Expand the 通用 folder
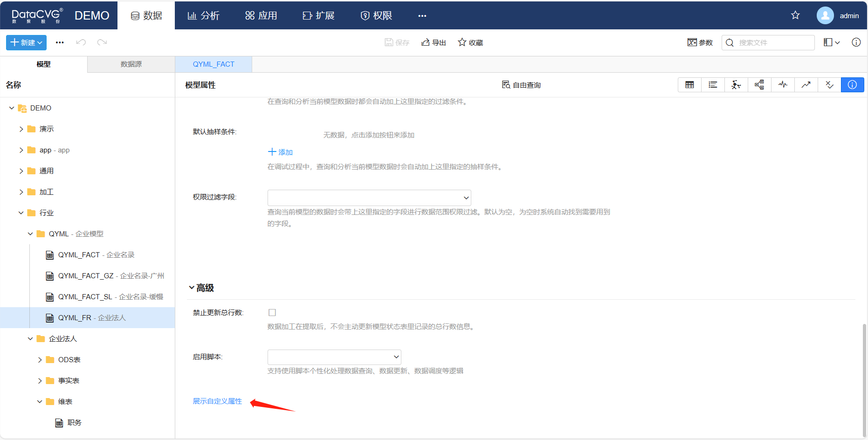 pos(21,171)
